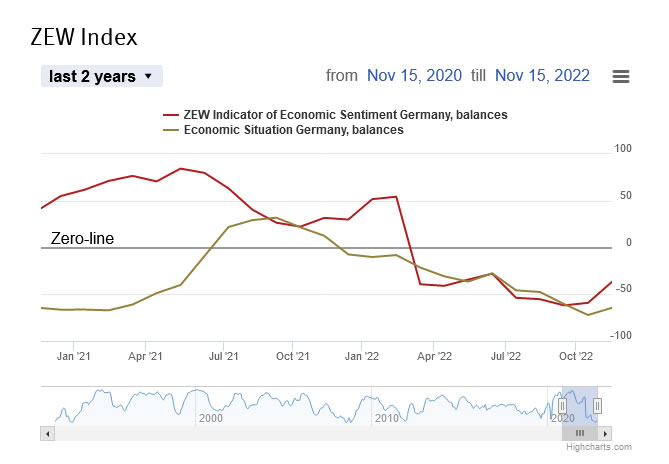Click the horizontal scrollbar thumb
This screenshot has height=464, width=669.
click(580, 433)
